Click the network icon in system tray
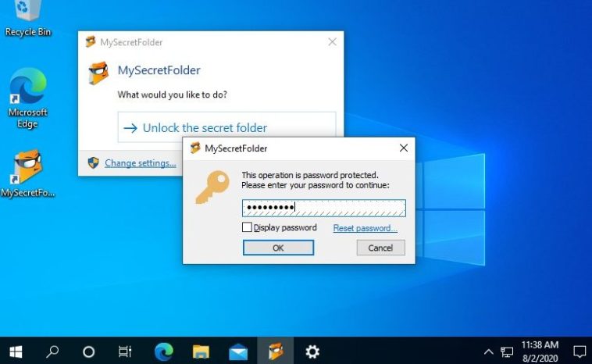Image resolution: width=592 pixels, height=364 pixels. coord(507,352)
